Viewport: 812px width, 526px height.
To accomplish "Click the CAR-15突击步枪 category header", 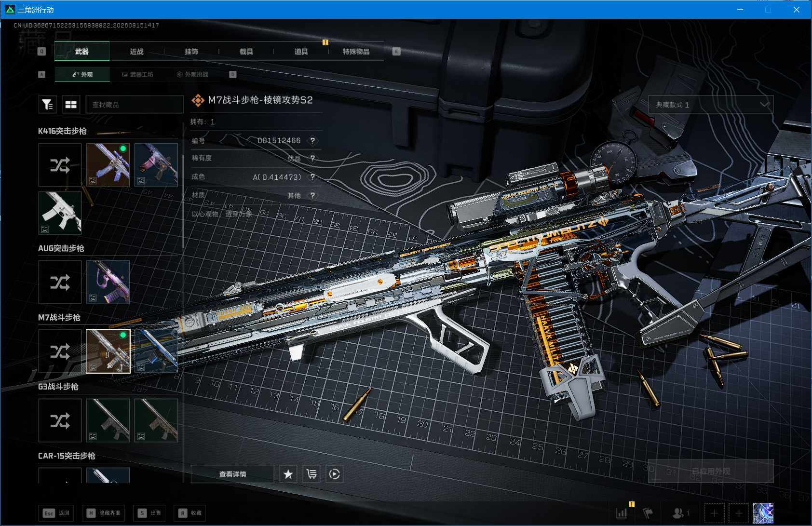I will 67,456.
